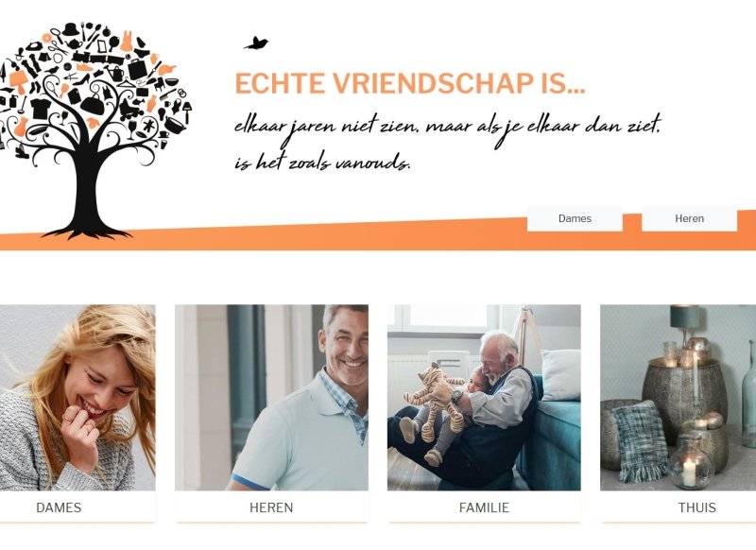Screen dimensions: 756x550
Task: Select the laughing blonde woman photo
Action: (77, 398)
